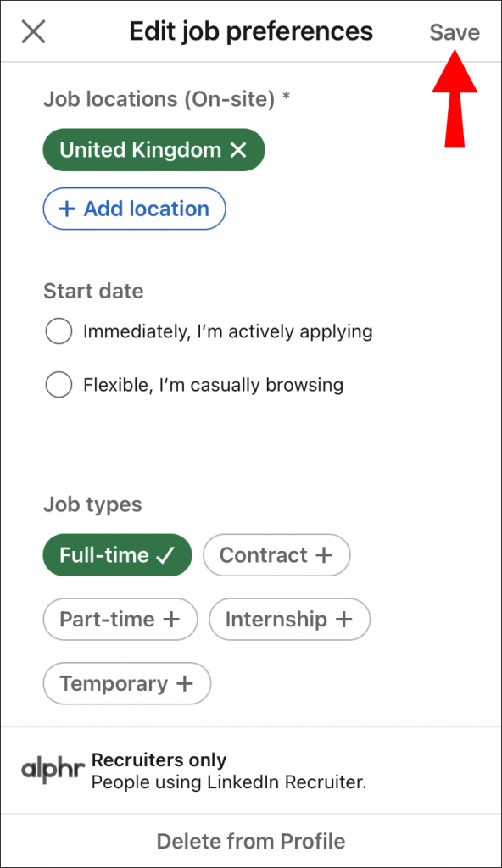
Task: Click the Recruiters only visibility option
Action: pos(159,759)
